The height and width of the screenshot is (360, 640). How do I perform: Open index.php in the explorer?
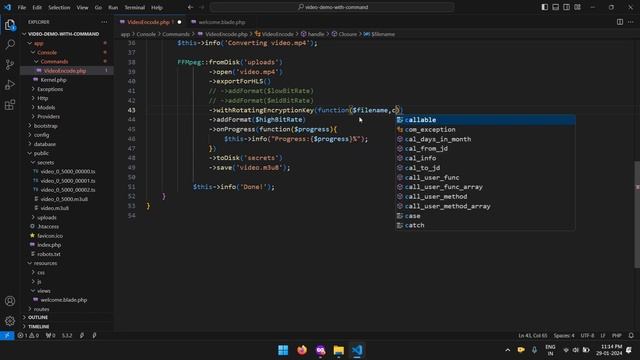[49, 245]
